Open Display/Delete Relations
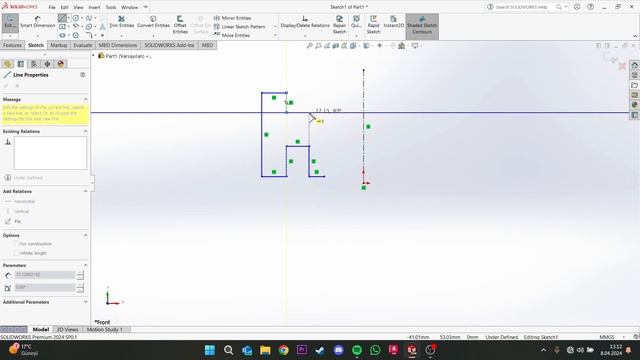The image size is (640, 360). tap(305, 22)
